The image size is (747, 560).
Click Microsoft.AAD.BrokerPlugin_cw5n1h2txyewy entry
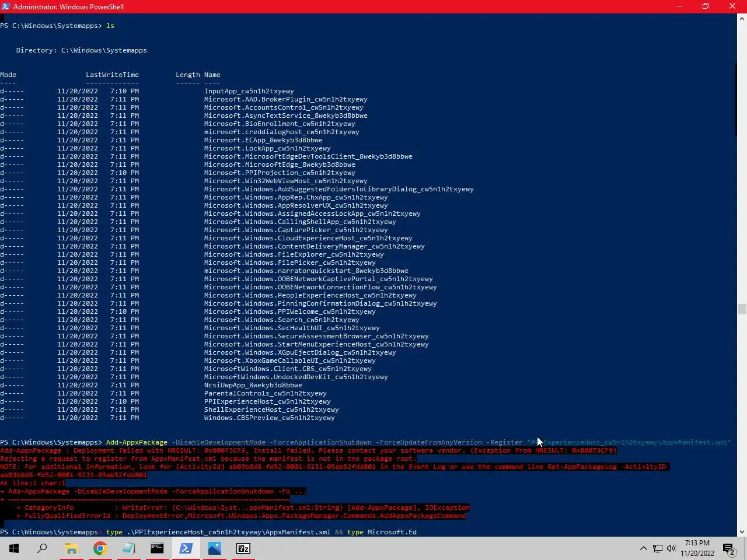point(286,99)
